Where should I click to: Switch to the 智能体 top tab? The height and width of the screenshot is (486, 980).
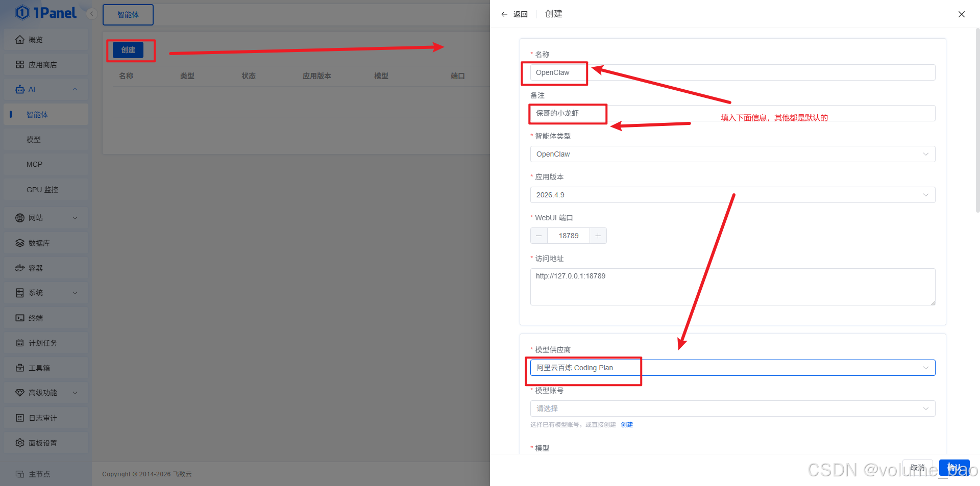(x=128, y=15)
